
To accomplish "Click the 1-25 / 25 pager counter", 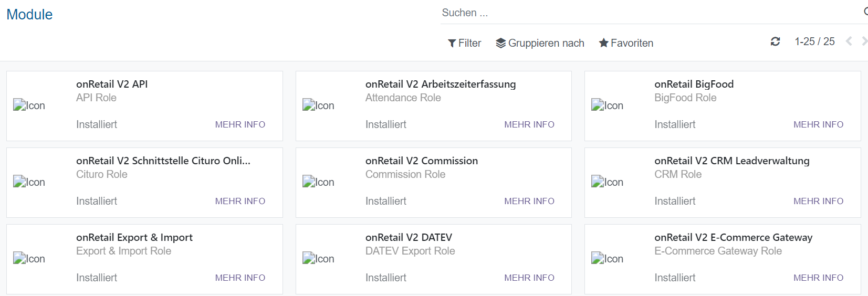I will (814, 41).
